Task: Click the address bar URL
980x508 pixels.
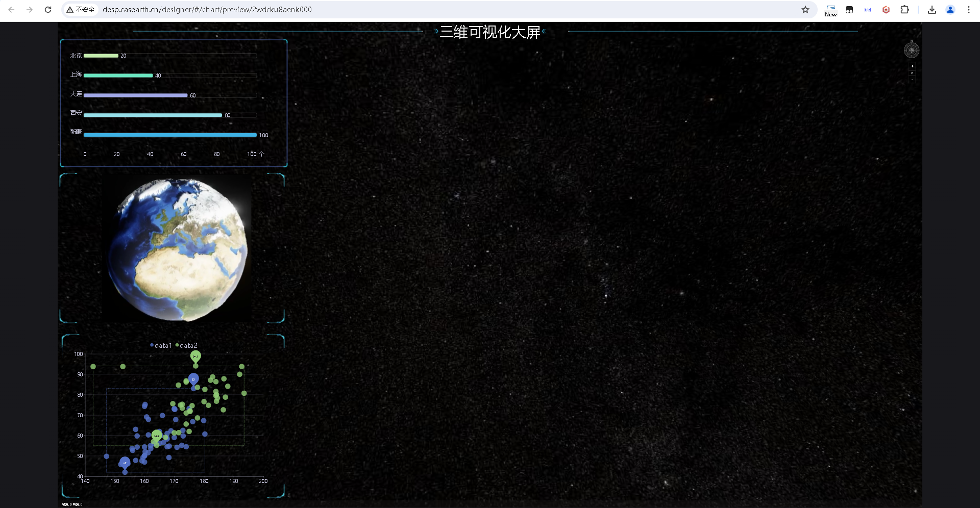Action: tap(207, 10)
